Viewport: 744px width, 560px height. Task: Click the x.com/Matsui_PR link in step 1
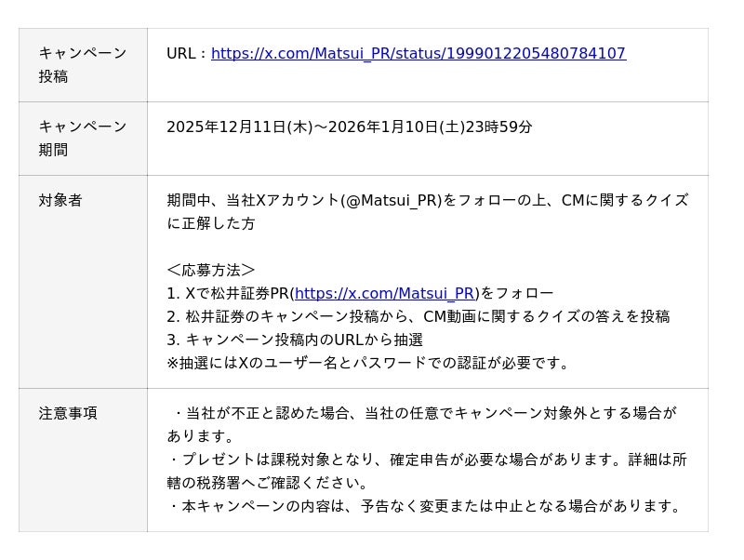click(385, 293)
